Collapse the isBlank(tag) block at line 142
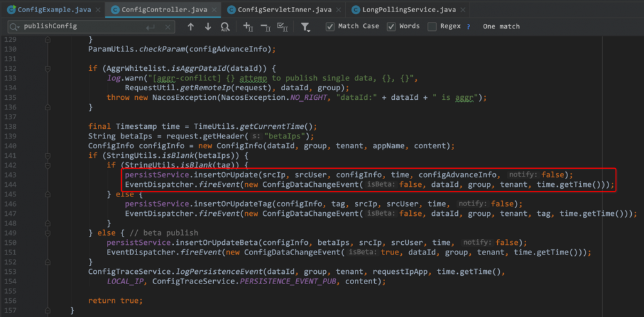The width and height of the screenshot is (644, 317). tap(48, 166)
